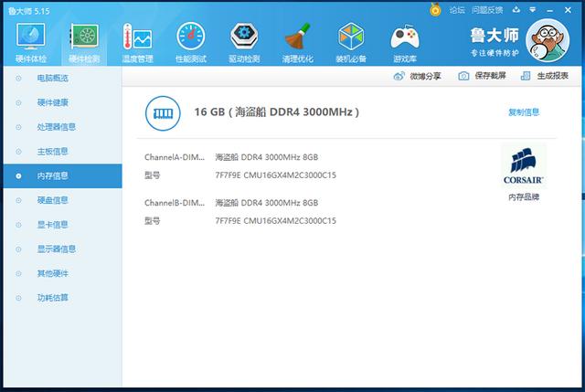Open 温度管理 temperature management icon
The image size is (585, 392).
pos(138,41)
